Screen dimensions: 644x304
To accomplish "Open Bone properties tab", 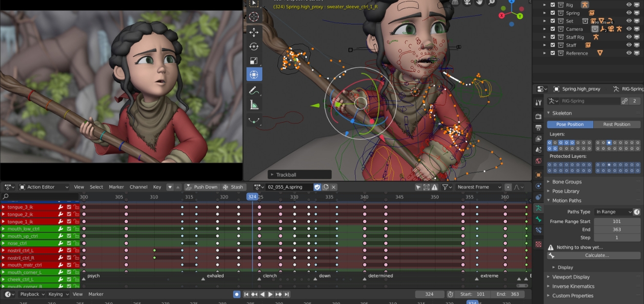I will (539, 219).
